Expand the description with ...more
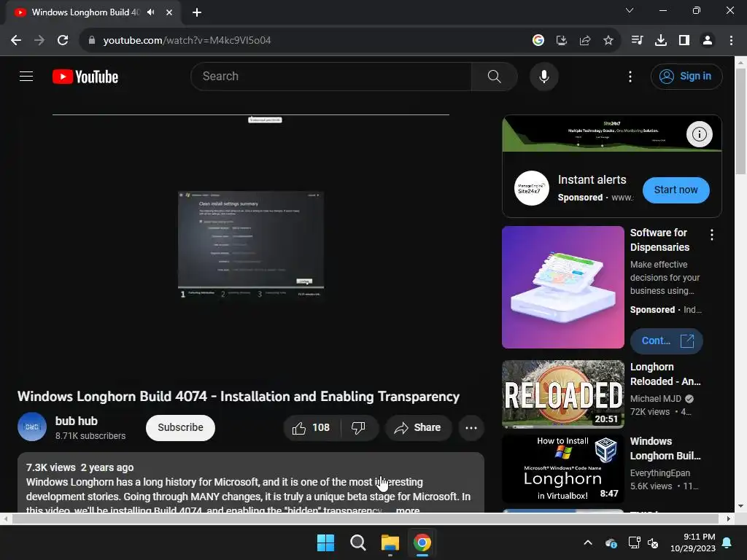The width and height of the screenshot is (747, 560). 407,510
